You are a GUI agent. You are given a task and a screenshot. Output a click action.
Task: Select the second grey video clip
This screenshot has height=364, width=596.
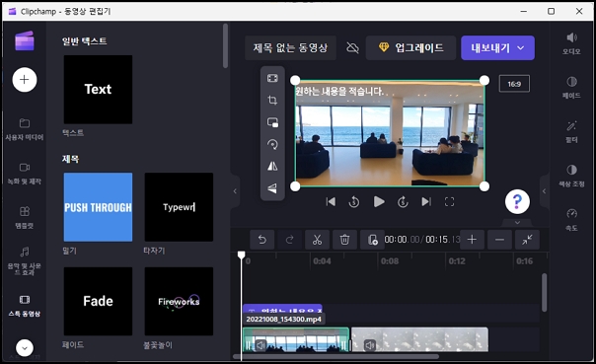coord(419,339)
